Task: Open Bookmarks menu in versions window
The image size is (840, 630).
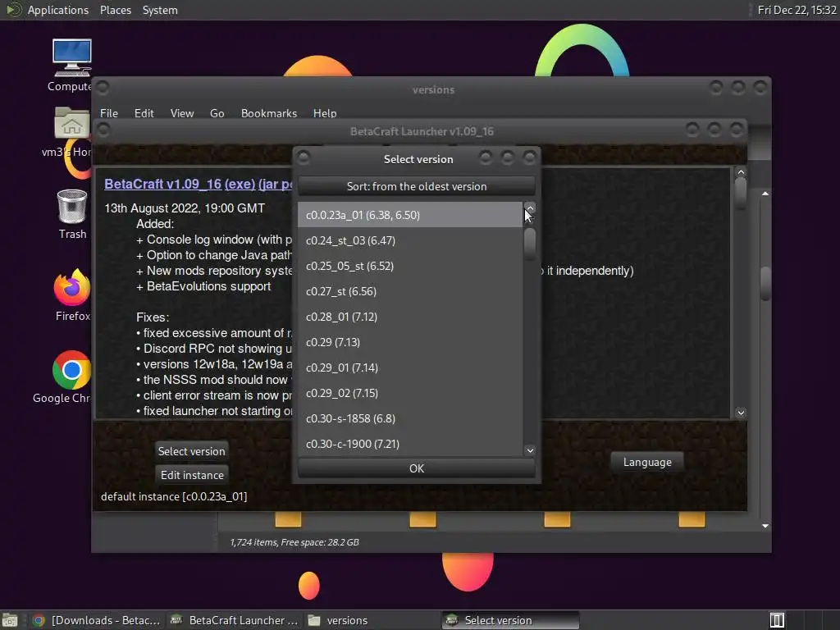Action: click(x=269, y=113)
